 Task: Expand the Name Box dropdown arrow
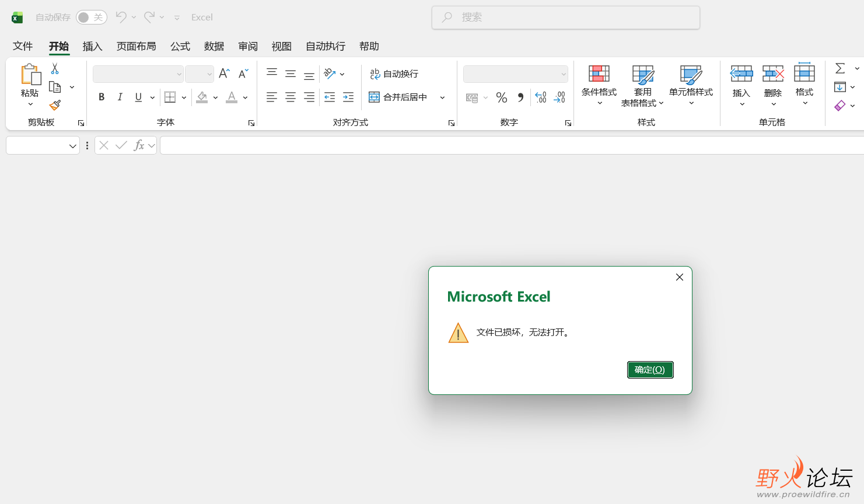73,146
